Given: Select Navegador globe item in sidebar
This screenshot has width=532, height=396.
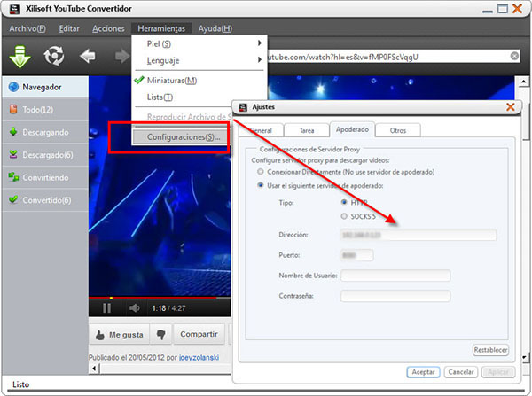Looking at the screenshot, I should [45, 87].
